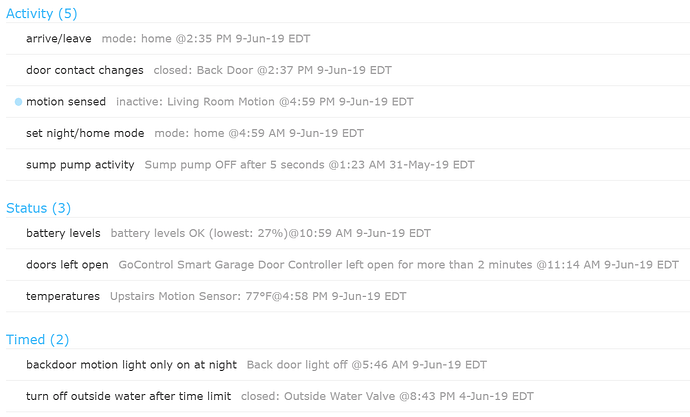The width and height of the screenshot is (690, 417).
Task: Select the motion sensed rule
Action: (66, 102)
